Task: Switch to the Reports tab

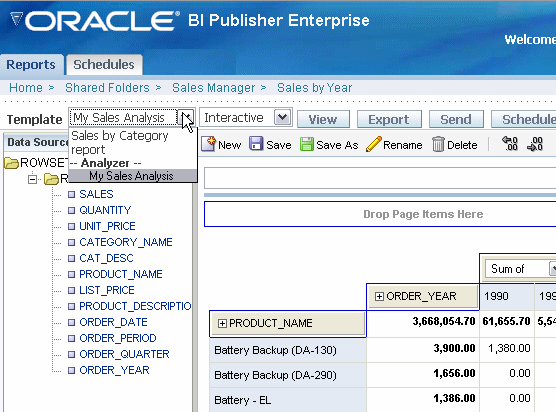Action: pos(31,65)
